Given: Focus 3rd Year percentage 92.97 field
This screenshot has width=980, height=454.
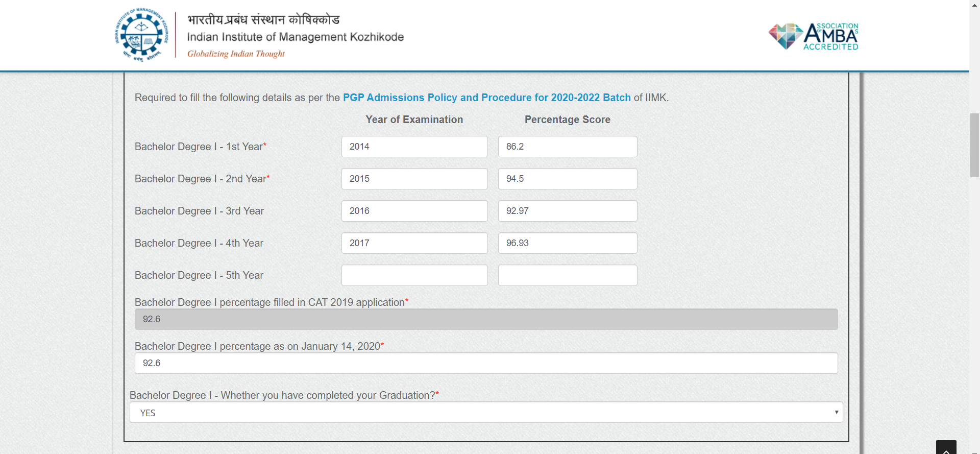Looking at the screenshot, I should click(x=568, y=211).
